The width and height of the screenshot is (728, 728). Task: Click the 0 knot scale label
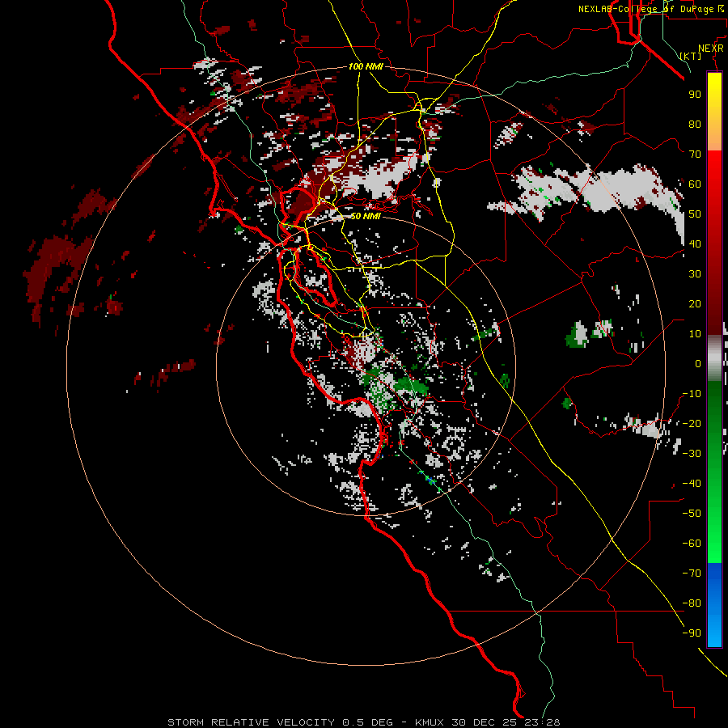[x=698, y=363]
